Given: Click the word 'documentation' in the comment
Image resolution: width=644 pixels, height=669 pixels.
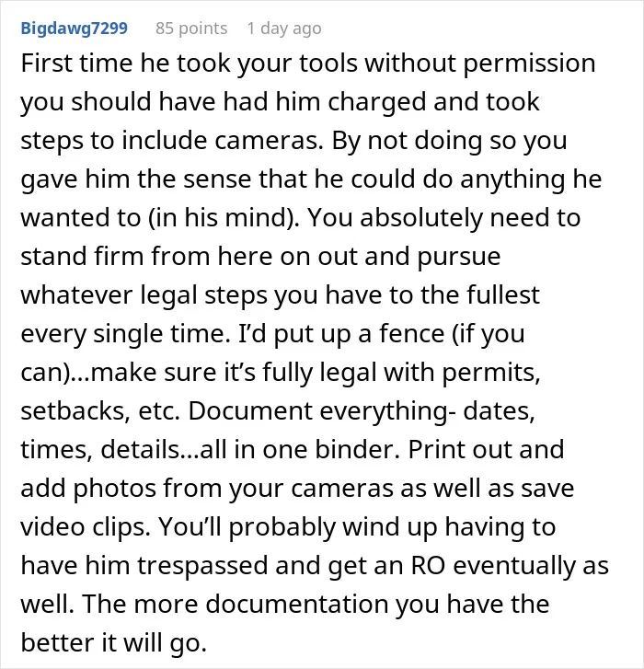Looking at the screenshot, I should (x=296, y=605).
